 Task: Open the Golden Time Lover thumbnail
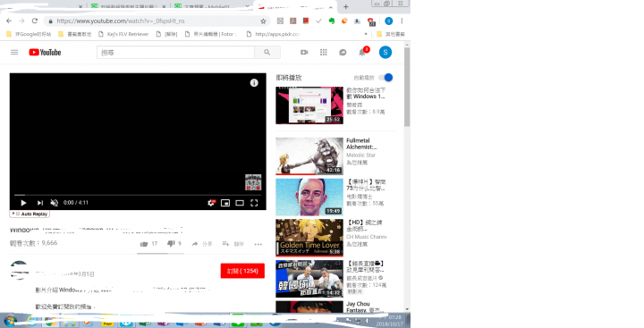pos(309,238)
